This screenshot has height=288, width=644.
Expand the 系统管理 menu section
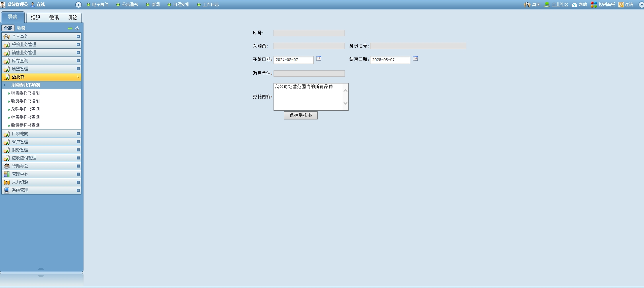(78, 190)
